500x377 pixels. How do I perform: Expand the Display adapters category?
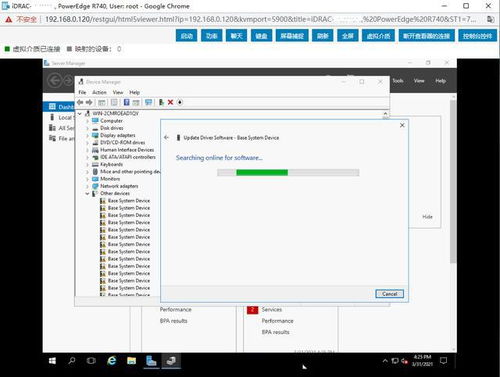pos(87,135)
